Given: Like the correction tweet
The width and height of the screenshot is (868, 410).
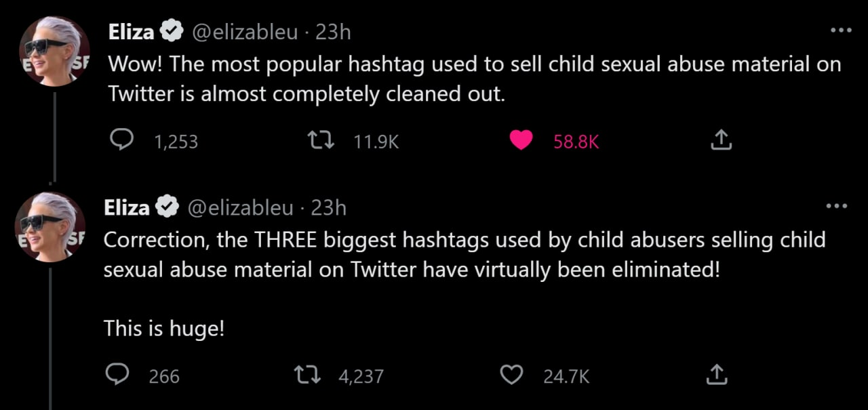Looking at the screenshot, I should click(x=511, y=375).
